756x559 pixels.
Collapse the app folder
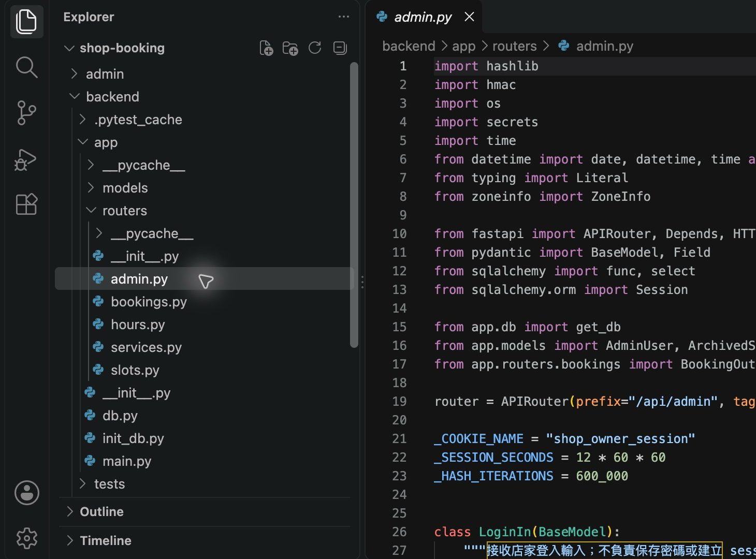point(82,142)
